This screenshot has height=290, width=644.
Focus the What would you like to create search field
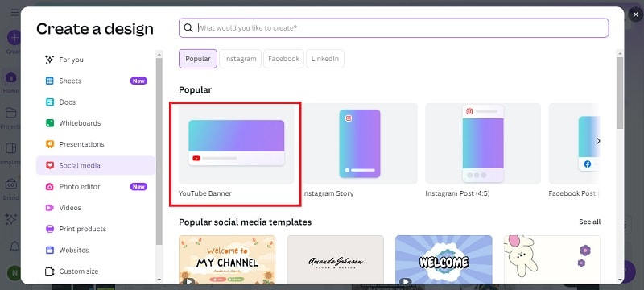tap(394, 28)
